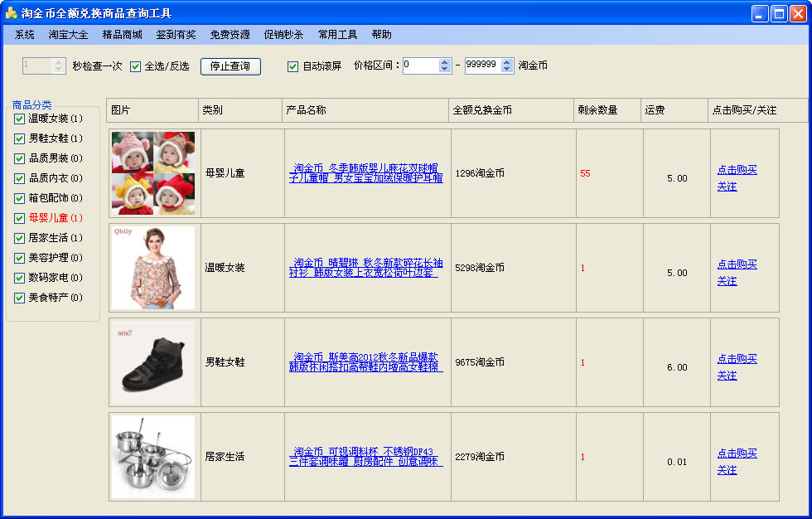Viewport: 812px width, 519px height.
Task: Toggle the 自动滚屏 checkbox
Action: pyautogui.click(x=292, y=66)
